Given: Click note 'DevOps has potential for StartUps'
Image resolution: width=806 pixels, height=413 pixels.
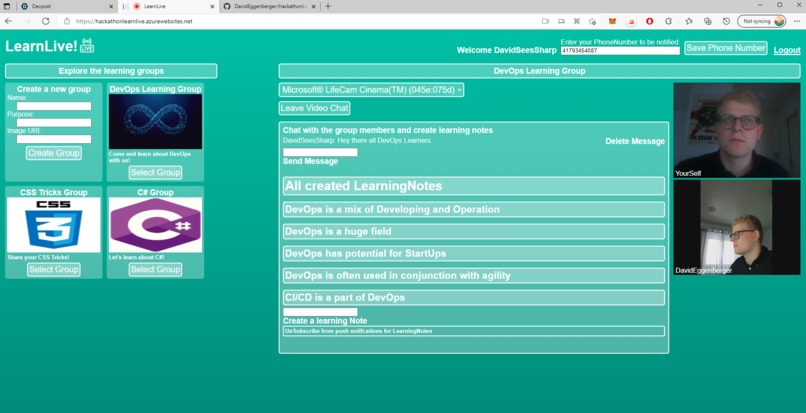Looking at the screenshot, I should pos(474,254).
